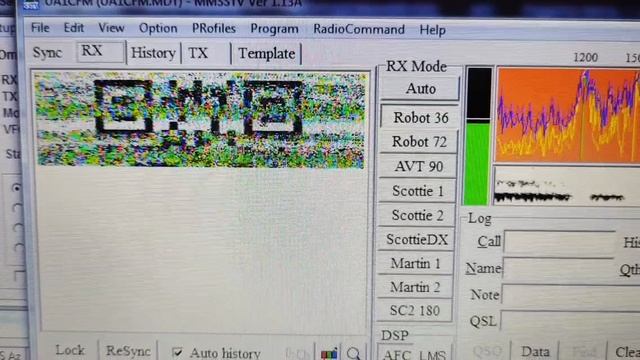Select Robot 36 RX mode
640x360 pixels.
420,118
